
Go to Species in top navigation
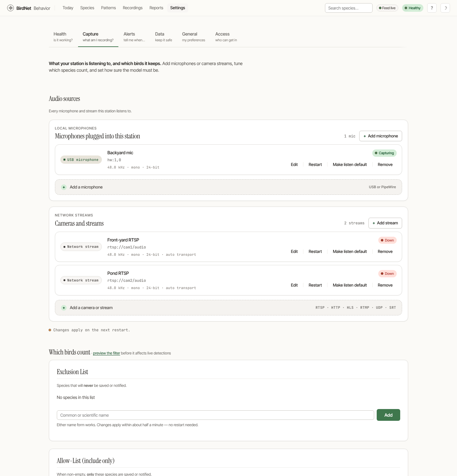click(87, 8)
